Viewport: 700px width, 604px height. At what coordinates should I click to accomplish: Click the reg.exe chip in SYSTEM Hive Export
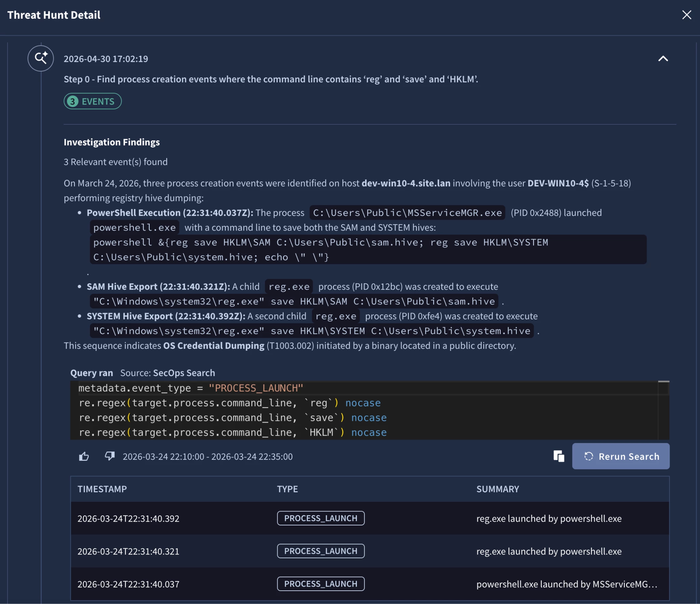tap(336, 316)
